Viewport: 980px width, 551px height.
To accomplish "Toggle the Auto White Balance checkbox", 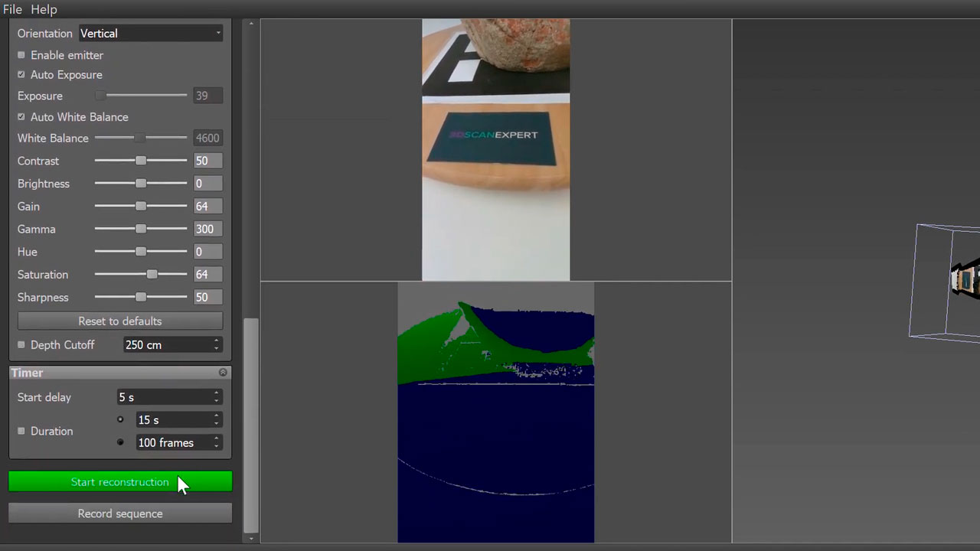I will 21,117.
